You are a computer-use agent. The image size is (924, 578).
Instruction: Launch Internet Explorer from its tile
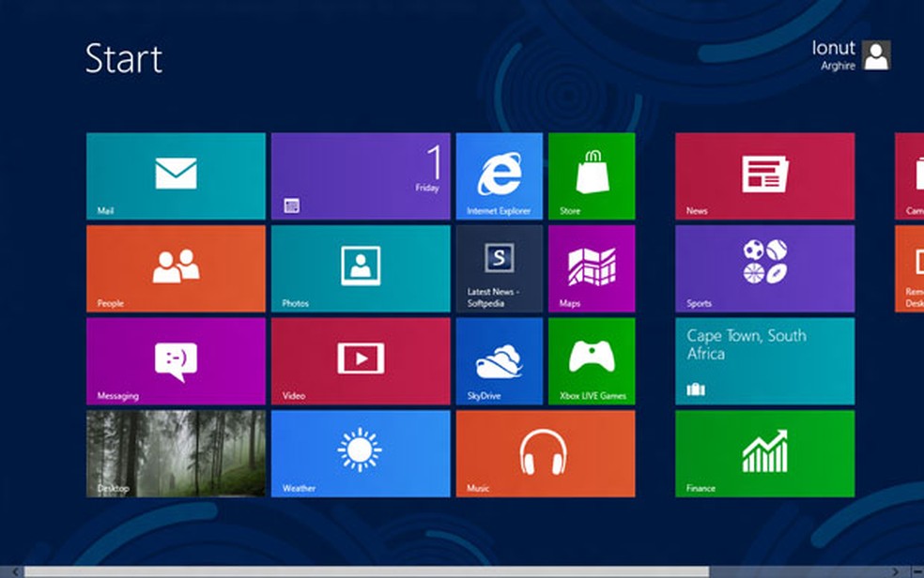click(500, 175)
